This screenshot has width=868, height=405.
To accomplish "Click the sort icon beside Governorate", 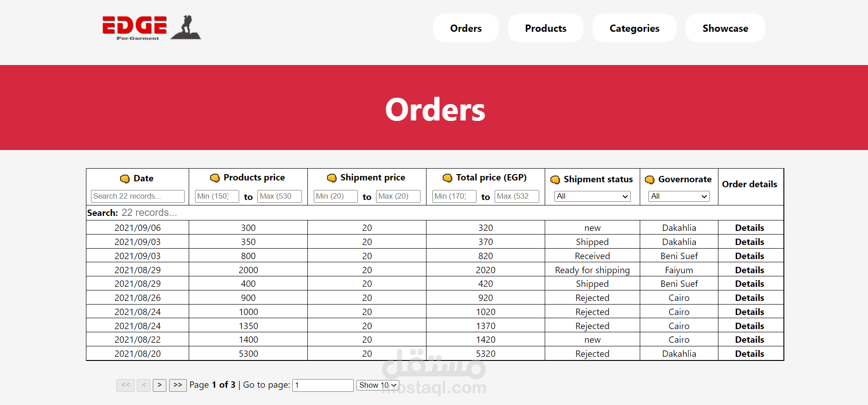I will (x=650, y=180).
